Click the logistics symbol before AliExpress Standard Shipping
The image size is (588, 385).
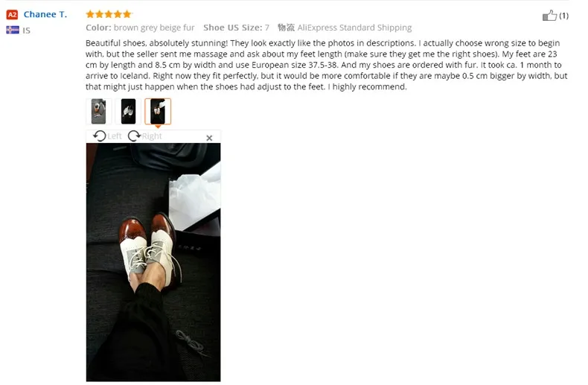point(286,28)
